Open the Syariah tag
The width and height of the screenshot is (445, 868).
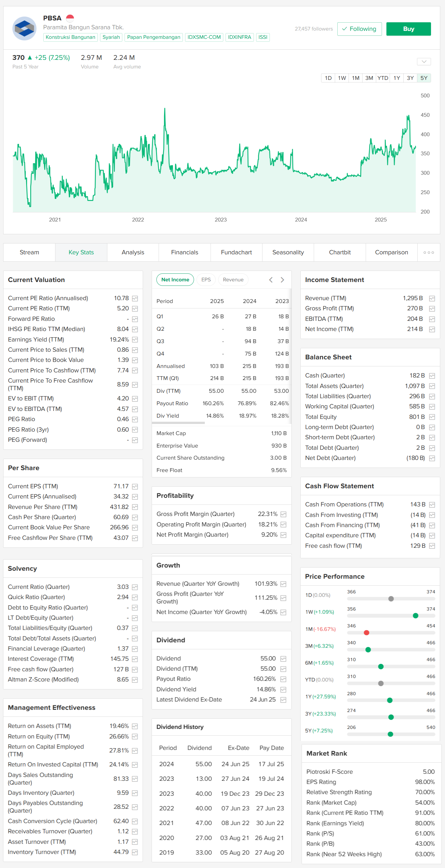coord(111,37)
